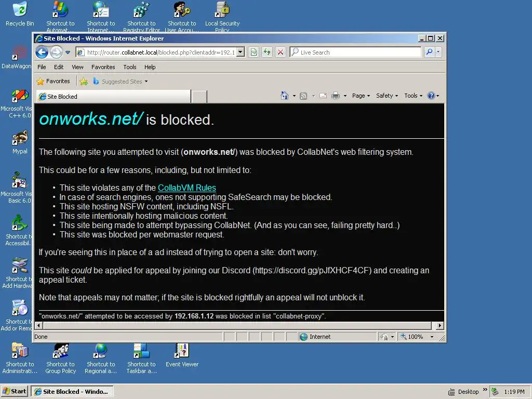Screen dimensions: 532x399
Task: Select the Site Blocked tab
Action: [113, 97]
